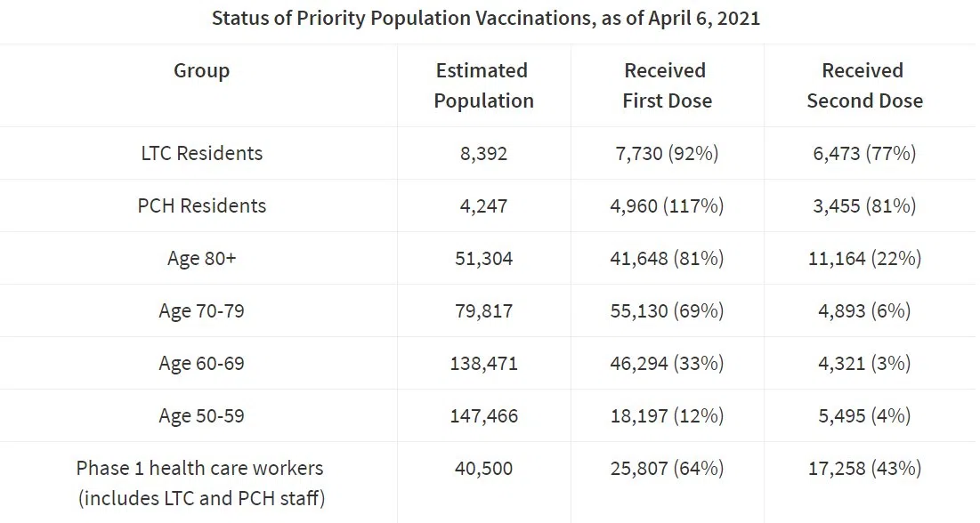Click the Group column header

[x=201, y=71]
